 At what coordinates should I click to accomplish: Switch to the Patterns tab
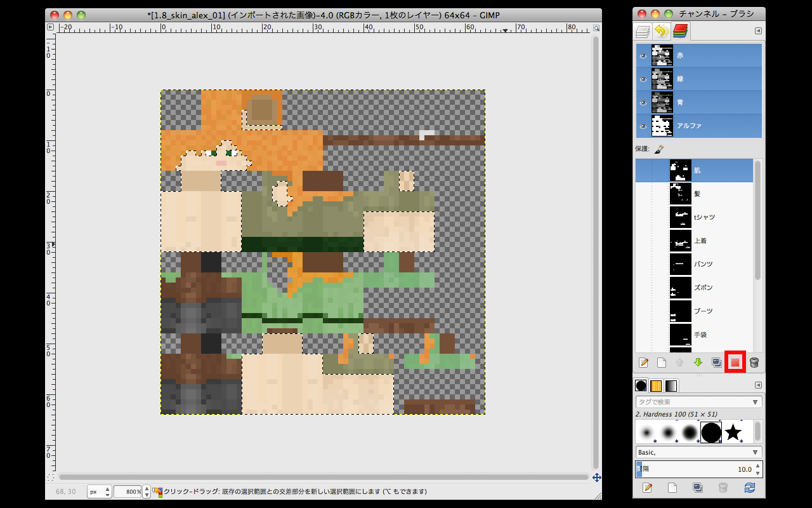pyautogui.click(x=656, y=385)
